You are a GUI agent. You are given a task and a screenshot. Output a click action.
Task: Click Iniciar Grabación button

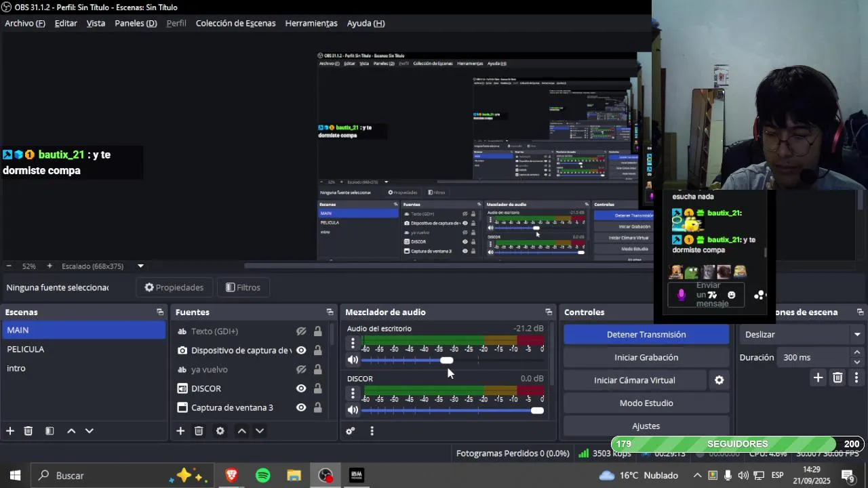646,357
